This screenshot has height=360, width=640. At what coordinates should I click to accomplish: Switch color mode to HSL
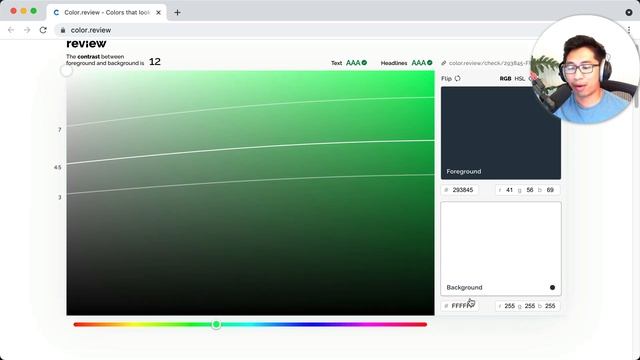[x=520, y=78]
